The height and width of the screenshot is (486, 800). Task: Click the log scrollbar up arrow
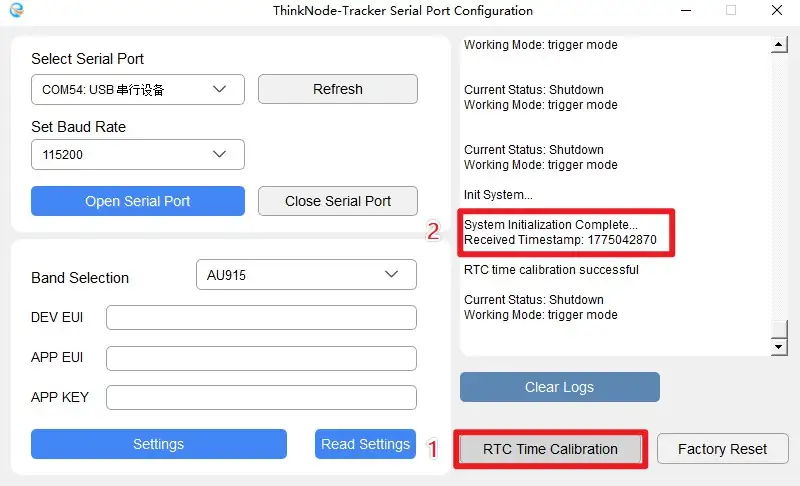click(780, 45)
